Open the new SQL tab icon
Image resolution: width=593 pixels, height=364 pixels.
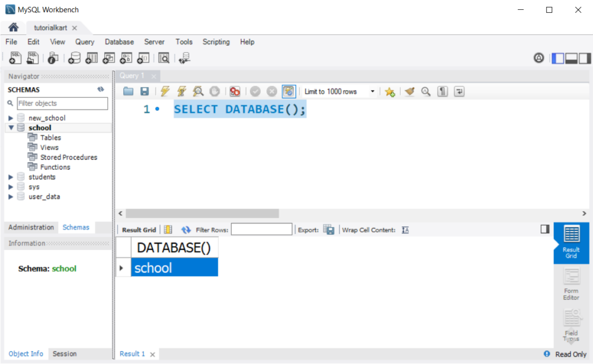16,58
